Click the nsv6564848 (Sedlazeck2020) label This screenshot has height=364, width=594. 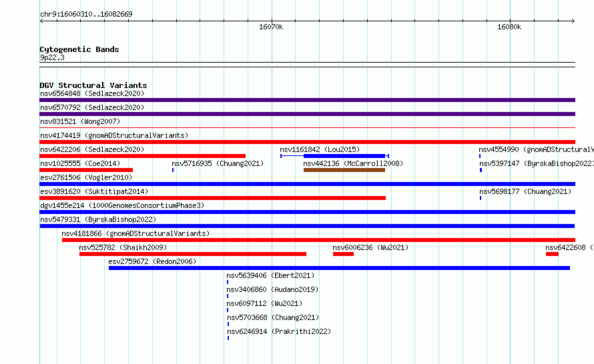click(x=92, y=93)
